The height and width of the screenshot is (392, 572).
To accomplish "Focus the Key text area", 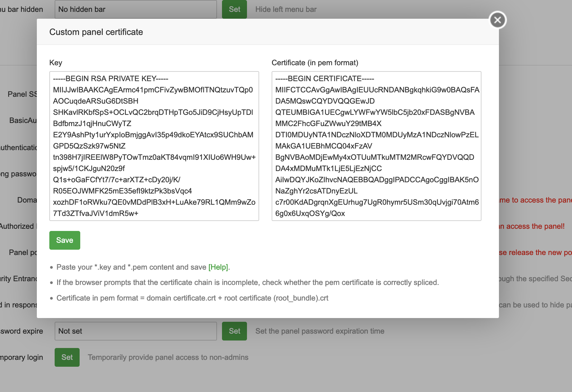I will [154, 146].
